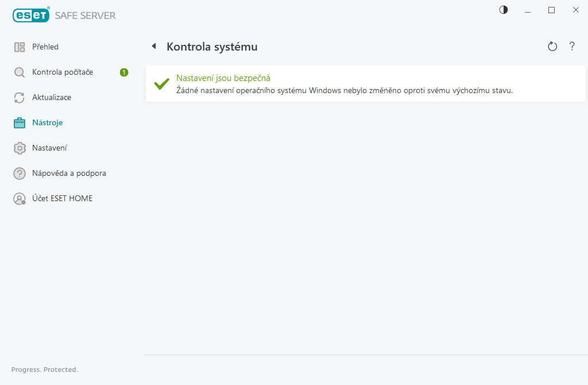Click the Aktualizace sync arrows icon

point(19,97)
